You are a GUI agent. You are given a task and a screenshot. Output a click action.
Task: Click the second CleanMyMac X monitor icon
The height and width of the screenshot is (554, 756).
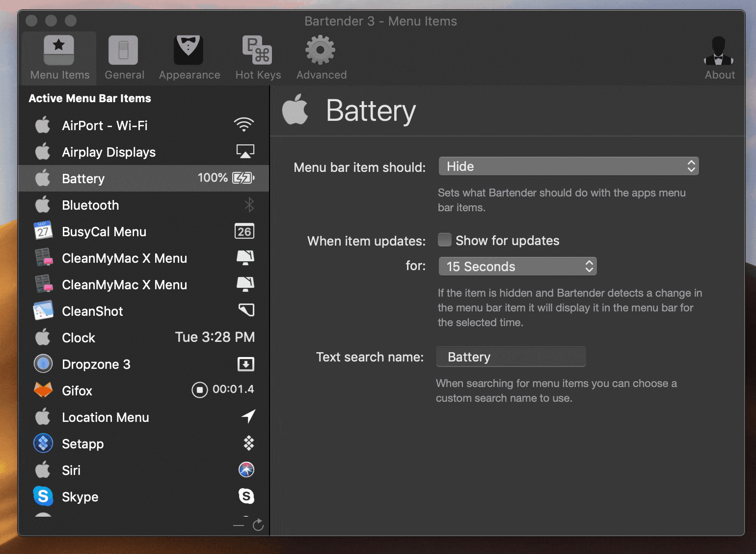[245, 284]
